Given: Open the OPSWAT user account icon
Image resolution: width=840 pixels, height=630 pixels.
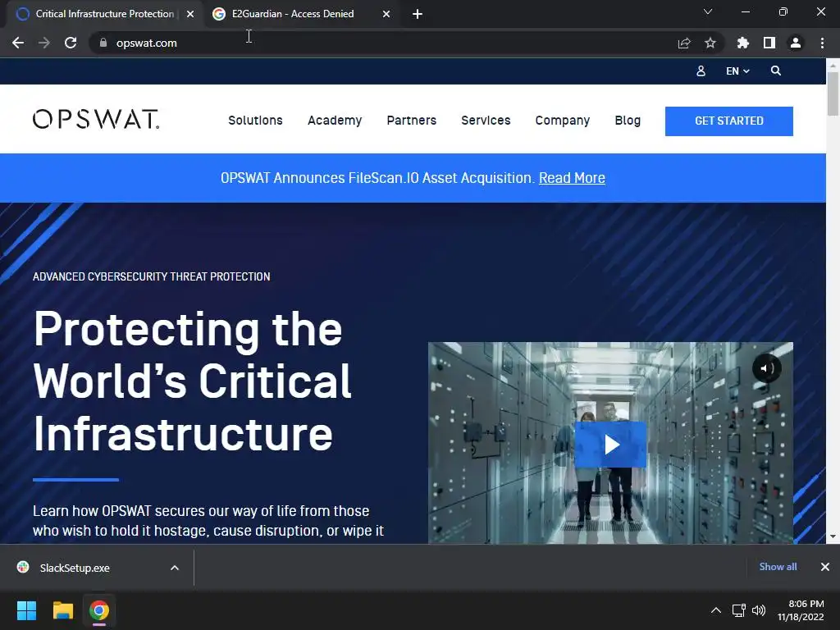Looking at the screenshot, I should pyautogui.click(x=701, y=71).
